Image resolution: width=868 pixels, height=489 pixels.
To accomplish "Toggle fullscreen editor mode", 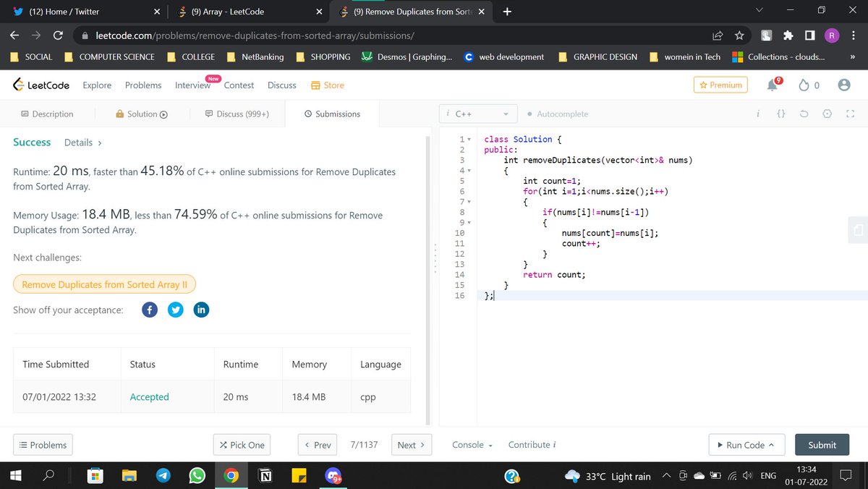I will click(851, 114).
